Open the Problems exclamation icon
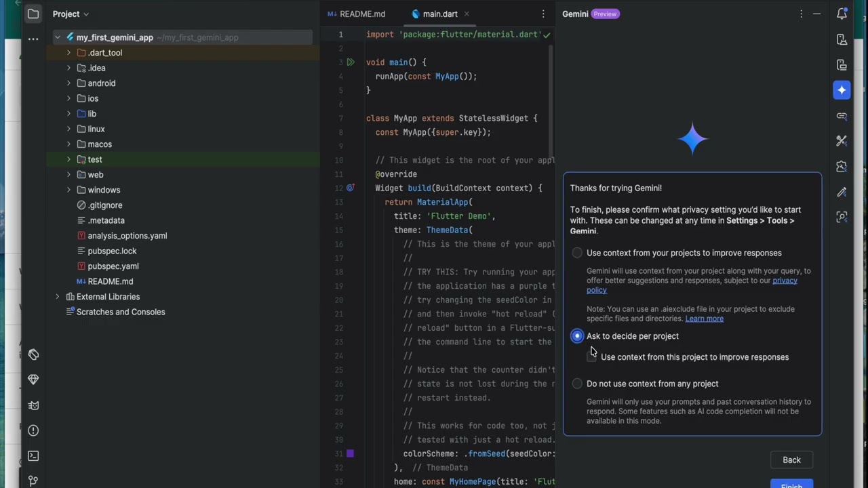The width and height of the screenshot is (868, 488). 33,430
